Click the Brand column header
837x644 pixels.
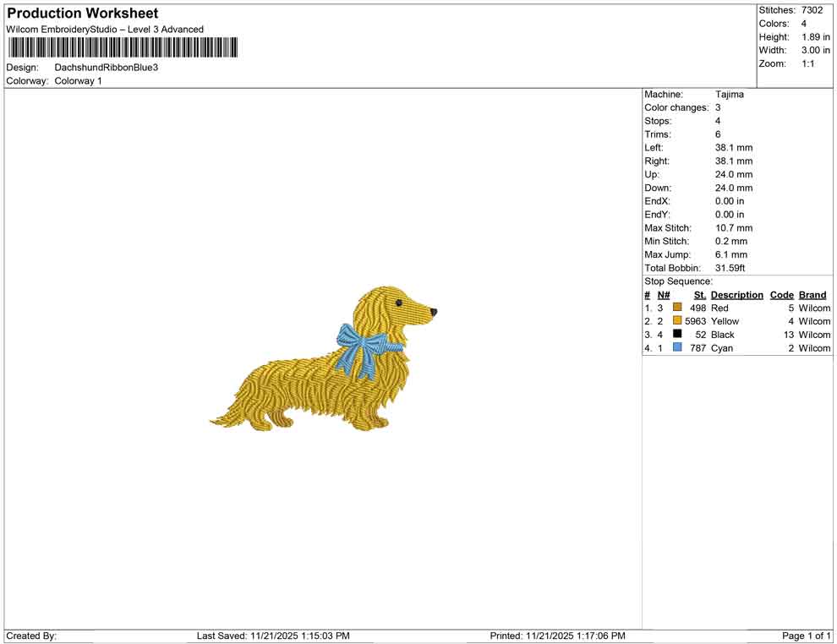(x=812, y=294)
